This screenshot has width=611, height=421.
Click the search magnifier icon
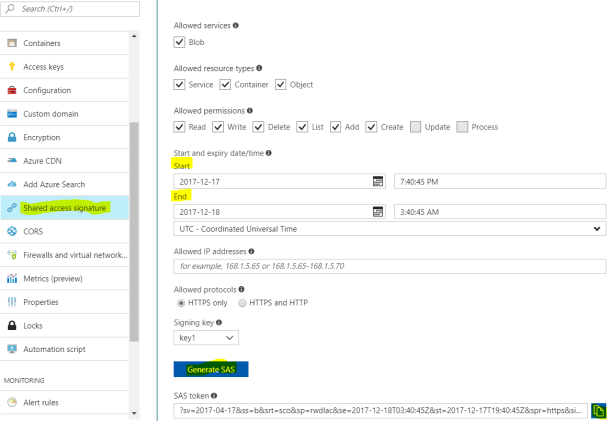[10, 9]
